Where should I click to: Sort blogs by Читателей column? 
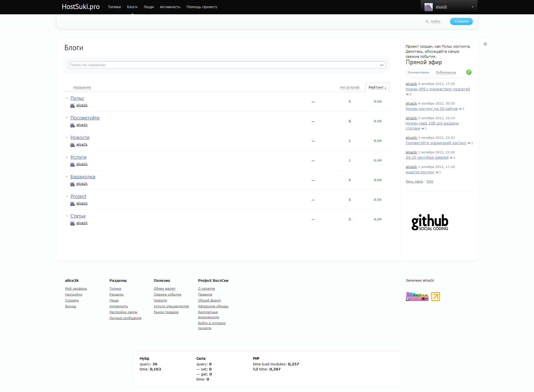(349, 87)
